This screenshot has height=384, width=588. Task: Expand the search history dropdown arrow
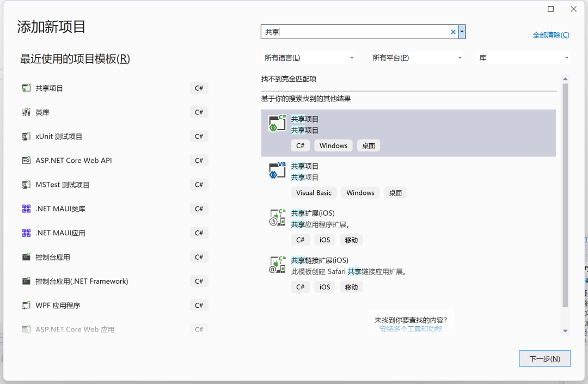tap(462, 32)
